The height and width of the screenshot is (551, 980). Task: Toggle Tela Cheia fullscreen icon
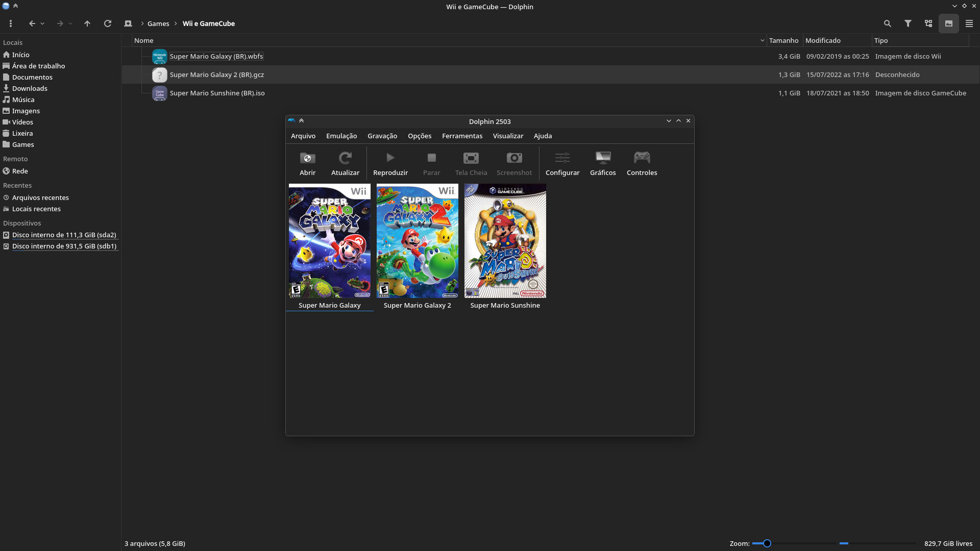click(471, 158)
